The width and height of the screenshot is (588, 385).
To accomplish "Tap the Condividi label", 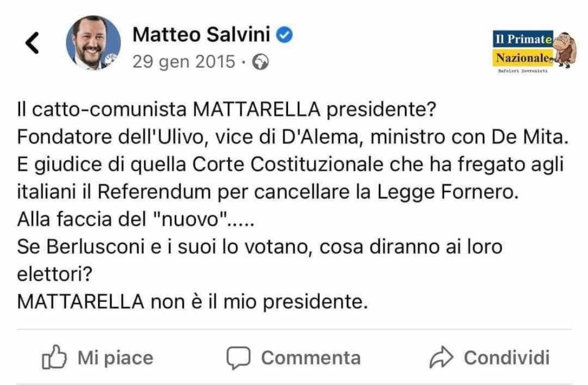I will pos(507,357).
